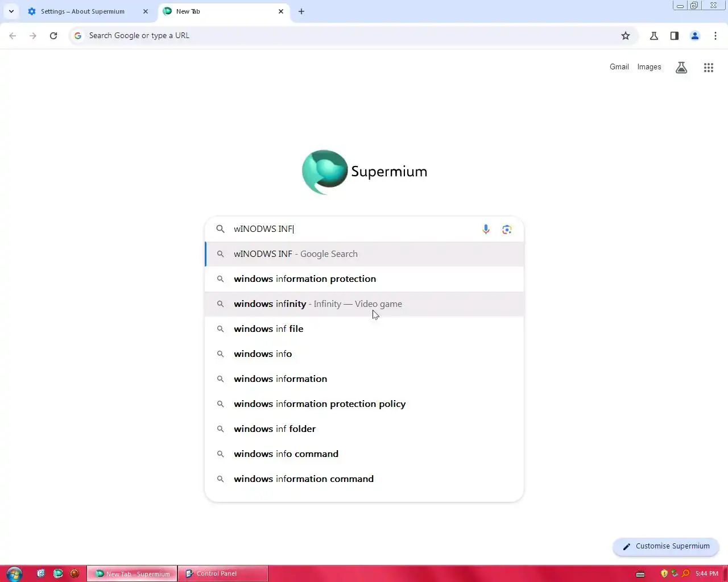This screenshot has height=582, width=728.
Task: Select suggestion windows information
Action: pos(364,379)
